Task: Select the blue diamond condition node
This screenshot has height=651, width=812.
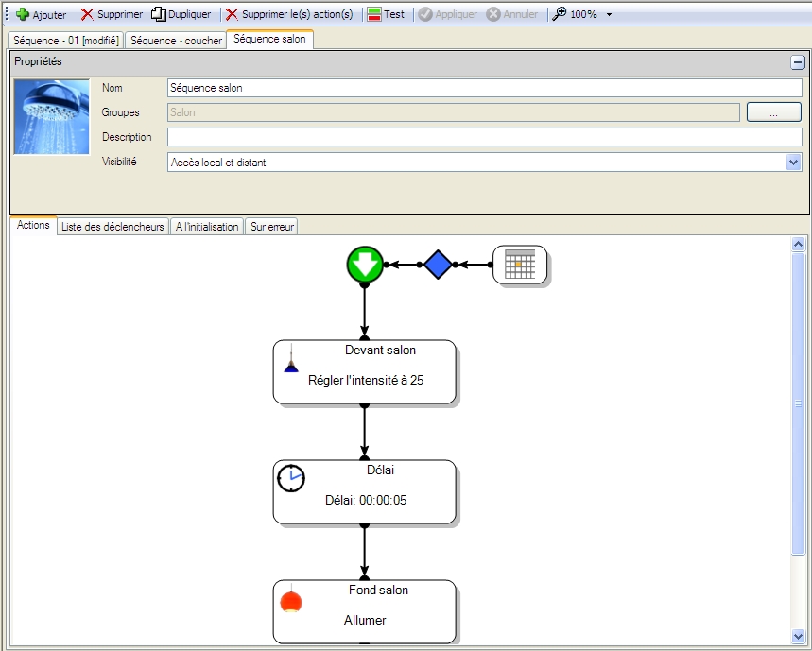Action: click(437, 265)
